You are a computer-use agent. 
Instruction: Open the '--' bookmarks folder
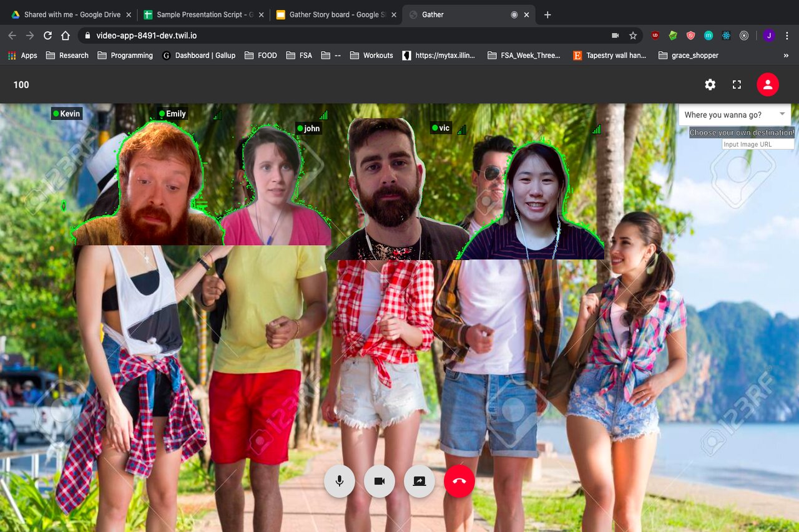coord(331,56)
